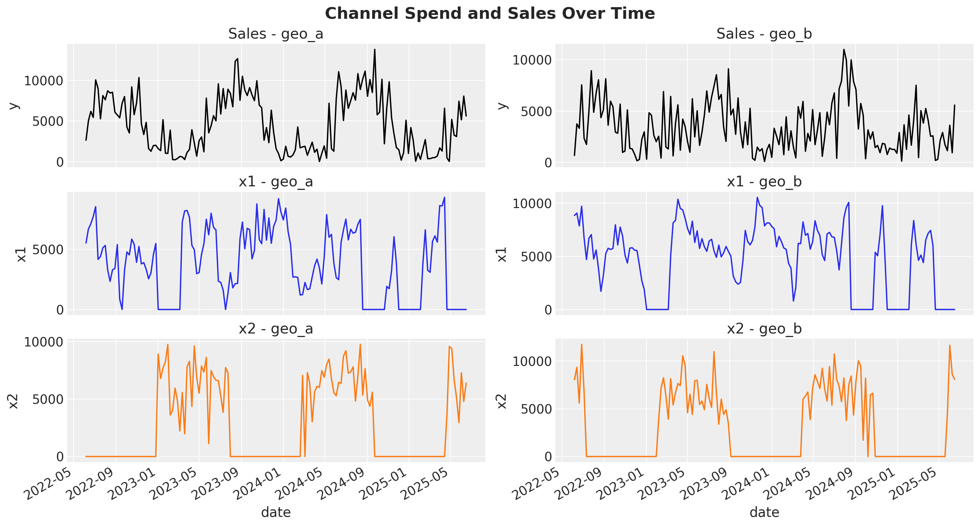Click the 'x1' axis label of geo_b plot
This screenshot has height=526, width=980.
pyautogui.click(x=502, y=254)
